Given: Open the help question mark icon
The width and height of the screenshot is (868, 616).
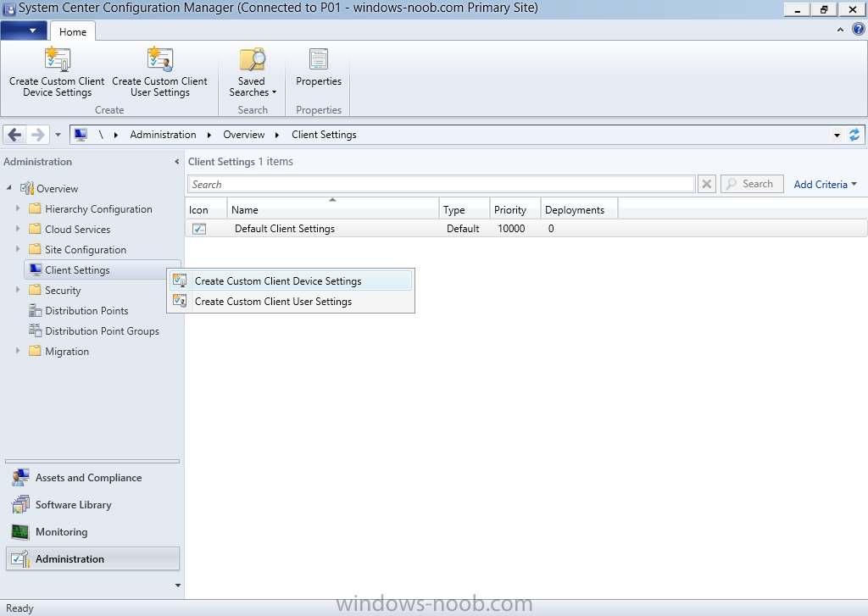Looking at the screenshot, I should pos(858,30).
